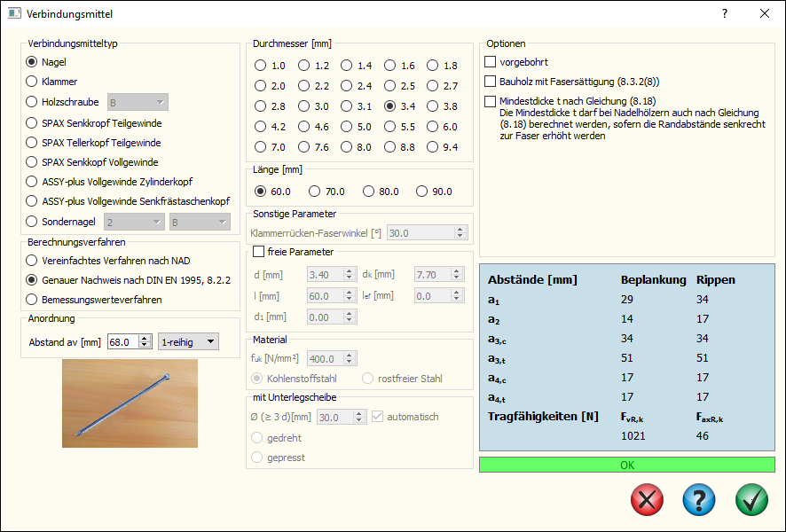Image resolution: width=786 pixels, height=532 pixels.
Task: Select the Sondernagel radio button
Action: (x=33, y=222)
